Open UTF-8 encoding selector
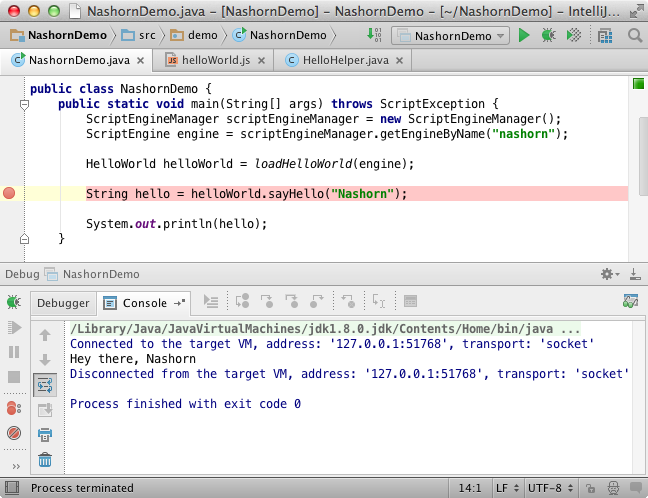 (550, 488)
